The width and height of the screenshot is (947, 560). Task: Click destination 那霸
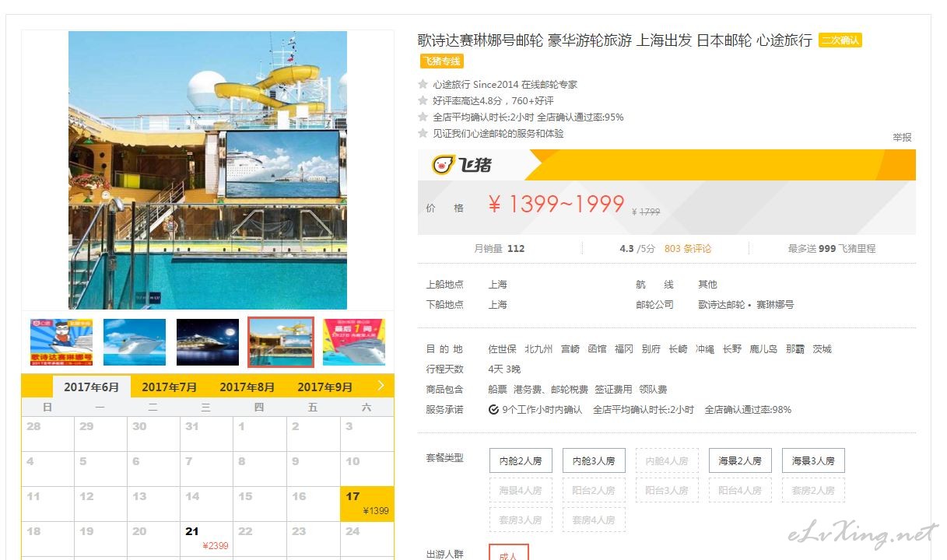[795, 349]
